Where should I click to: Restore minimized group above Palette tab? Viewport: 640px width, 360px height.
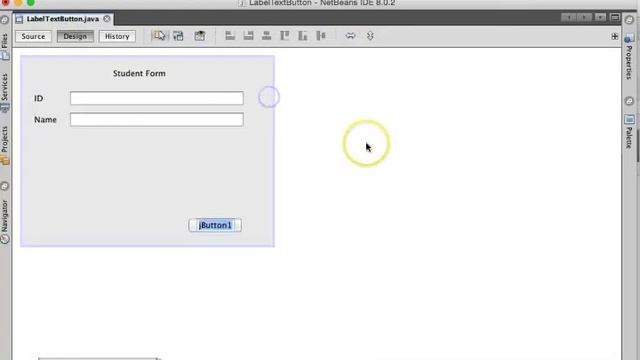[x=629, y=101]
